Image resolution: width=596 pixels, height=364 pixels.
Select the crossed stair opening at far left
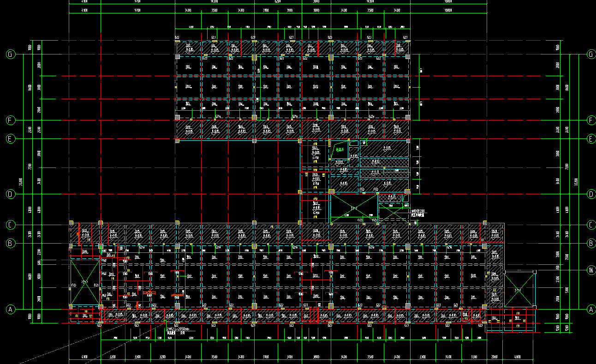click(x=85, y=282)
